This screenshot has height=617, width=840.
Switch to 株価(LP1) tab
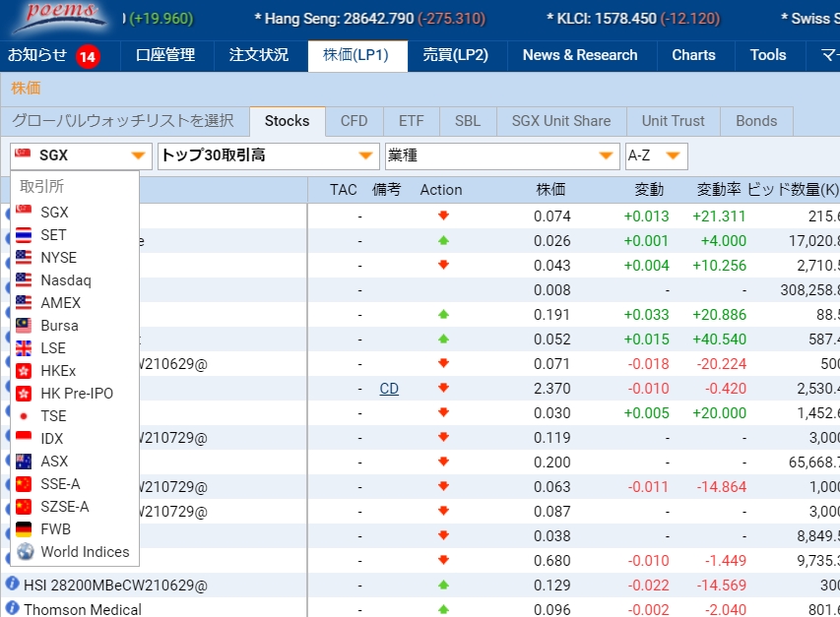point(356,55)
